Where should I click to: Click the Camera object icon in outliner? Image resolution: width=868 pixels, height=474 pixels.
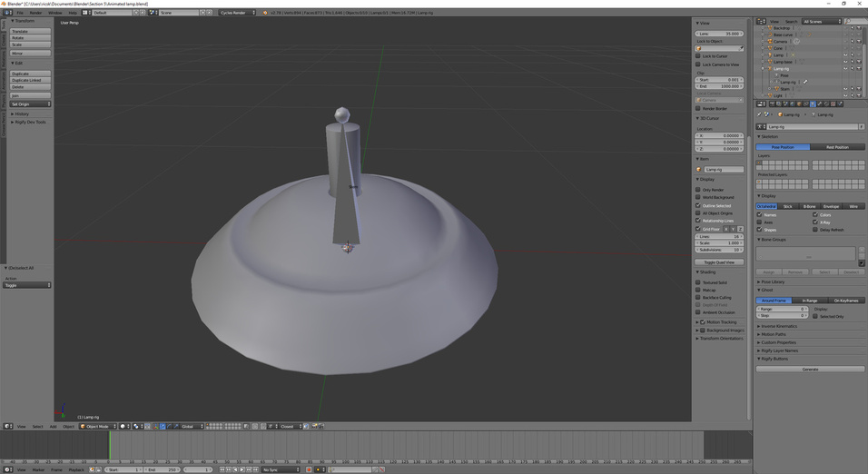(x=769, y=42)
